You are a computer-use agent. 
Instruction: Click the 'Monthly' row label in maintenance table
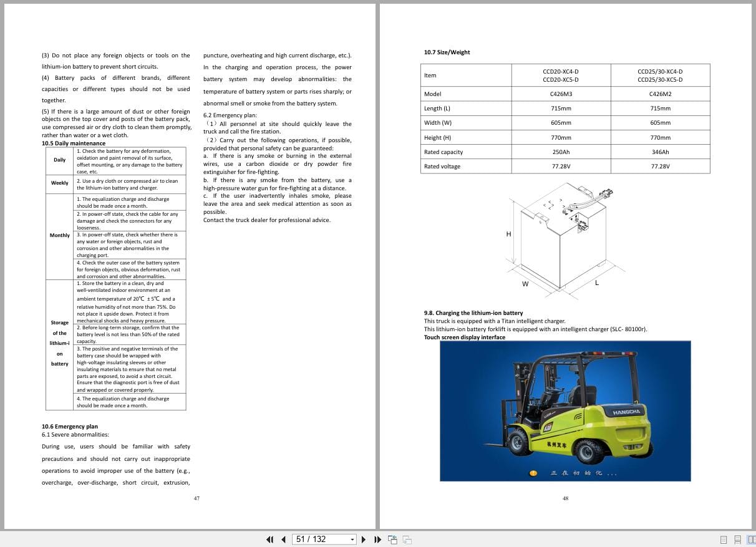coord(59,235)
